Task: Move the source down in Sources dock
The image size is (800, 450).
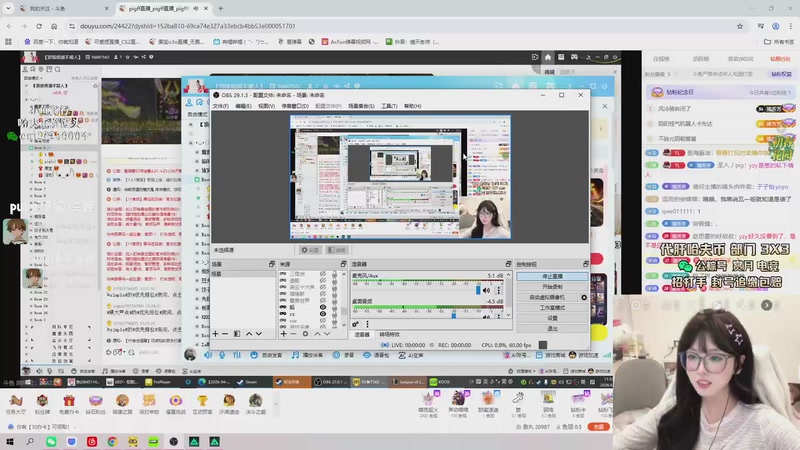Action: click(327, 334)
